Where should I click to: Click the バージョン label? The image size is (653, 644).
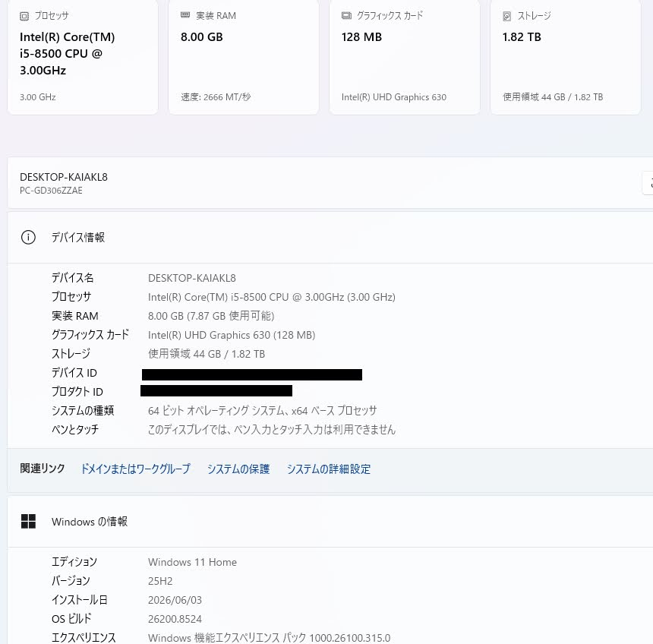71,581
